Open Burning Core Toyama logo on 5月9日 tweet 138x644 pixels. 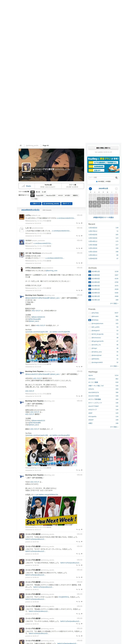[22, 297]
